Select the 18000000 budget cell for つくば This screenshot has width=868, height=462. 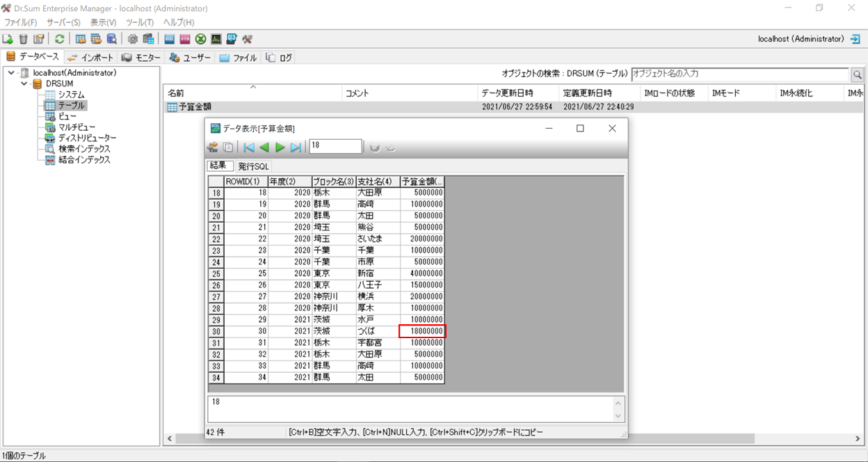pos(422,331)
